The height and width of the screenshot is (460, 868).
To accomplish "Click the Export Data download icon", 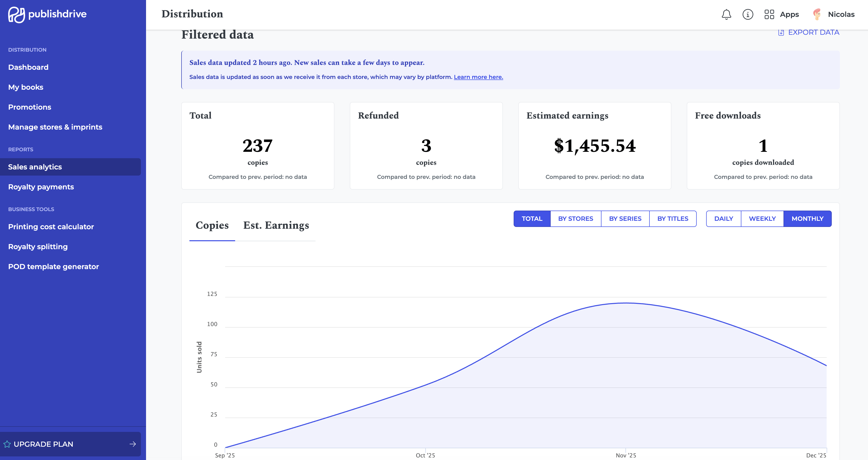I will pyautogui.click(x=781, y=32).
